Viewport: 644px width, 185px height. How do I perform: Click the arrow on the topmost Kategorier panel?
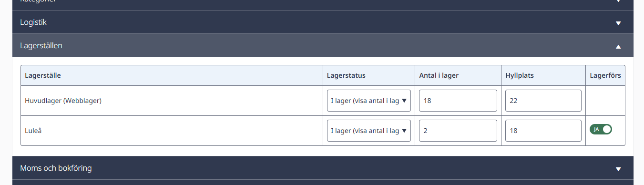tap(618, 1)
